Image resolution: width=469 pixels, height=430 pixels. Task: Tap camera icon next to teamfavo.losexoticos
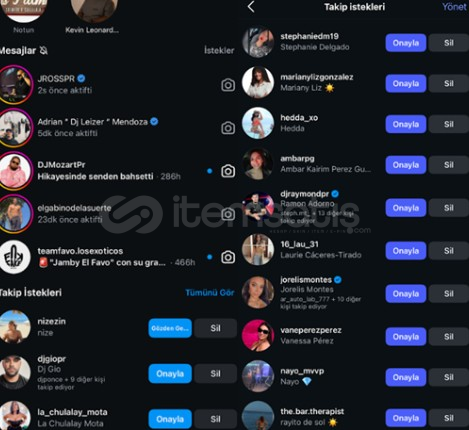click(x=228, y=257)
